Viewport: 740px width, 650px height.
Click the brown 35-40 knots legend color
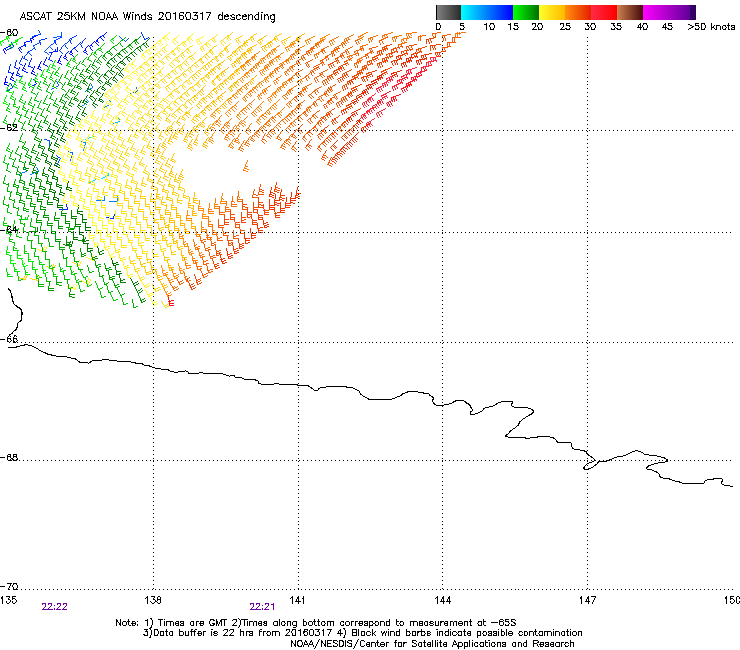pyautogui.click(x=630, y=12)
